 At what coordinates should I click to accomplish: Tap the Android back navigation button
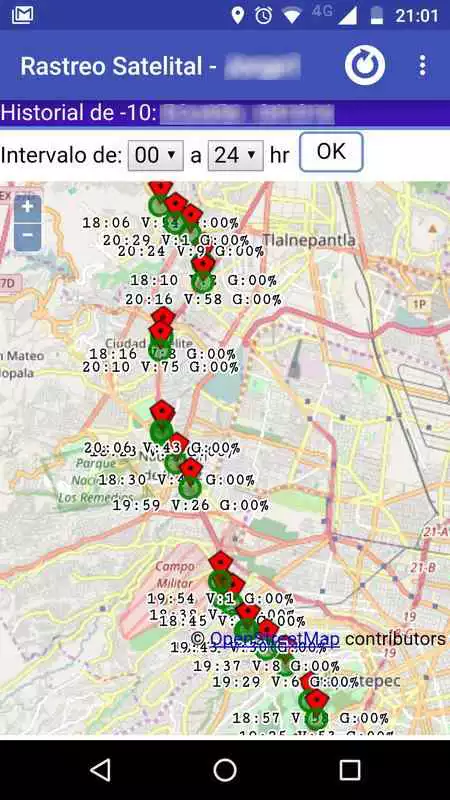[x=101, y=770]
